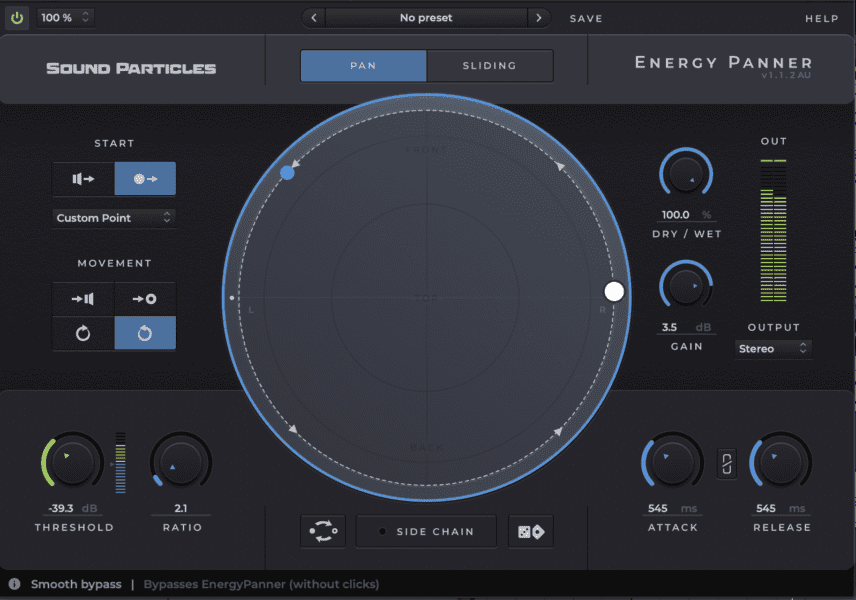Select start from custom point icon
This screenshot has height=600, width=856.
point(145,179)
